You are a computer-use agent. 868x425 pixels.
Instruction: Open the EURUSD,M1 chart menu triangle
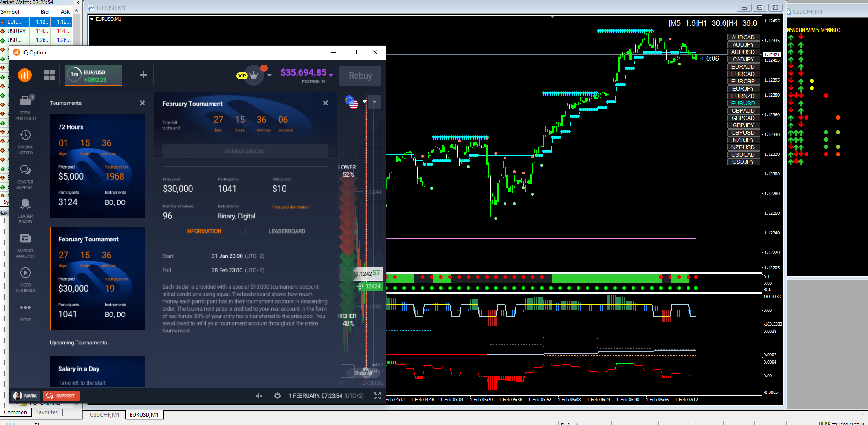pyautogui.click(x=92, y=19)
